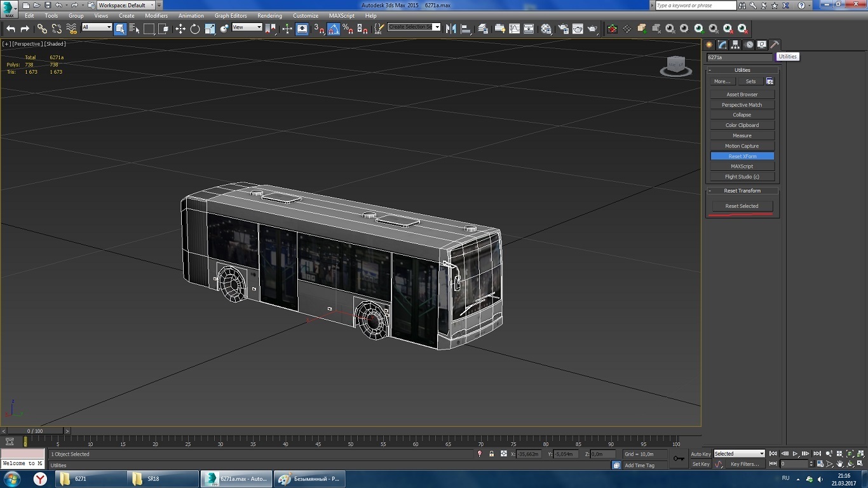Click the More... utilities button
868x488 pixels.
pyautogui.click(x=722, y=81)
